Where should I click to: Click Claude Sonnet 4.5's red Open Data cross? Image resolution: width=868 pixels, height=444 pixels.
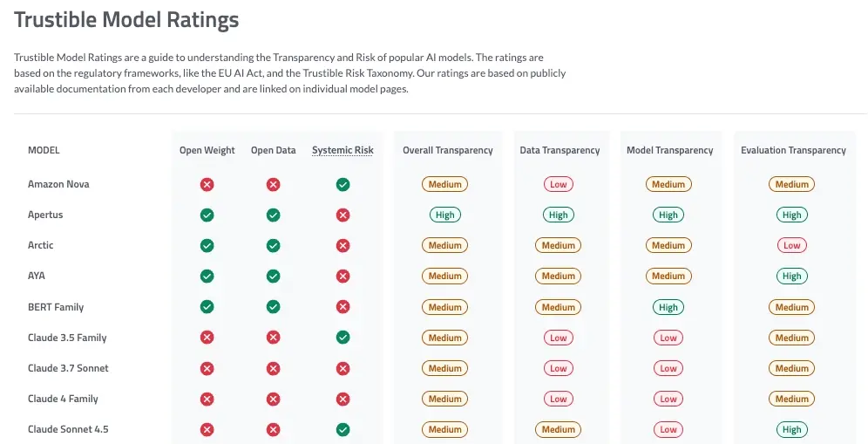(x=273, y=429)
